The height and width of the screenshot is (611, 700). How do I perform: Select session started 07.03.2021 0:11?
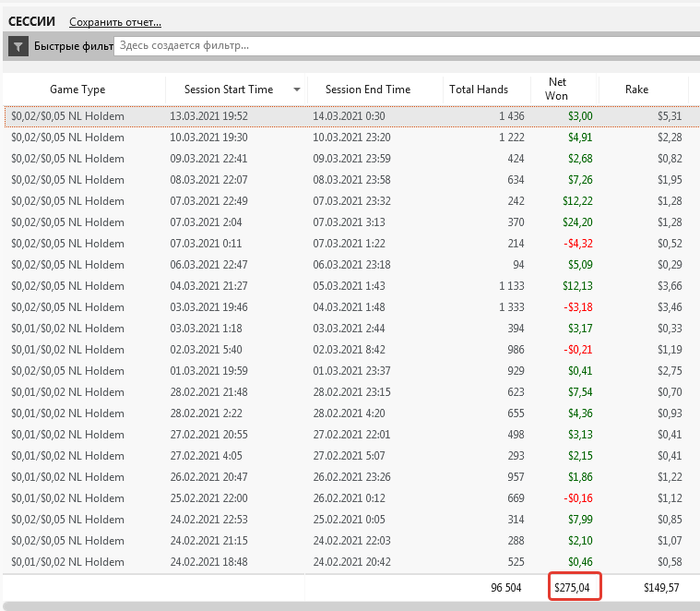click(x=352, y=244)
